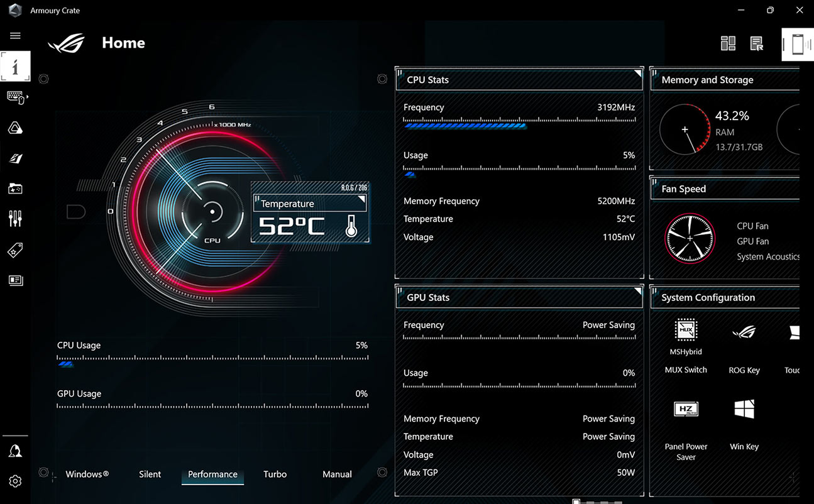
Task: Open the hamburger navigation menu
Action: [15, 35]
